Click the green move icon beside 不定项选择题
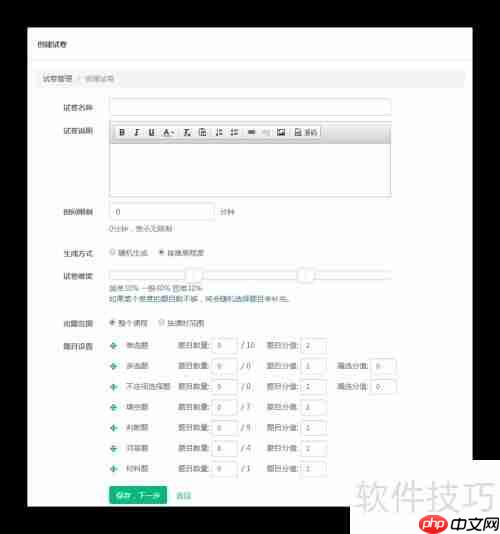 tap(114, 387)
